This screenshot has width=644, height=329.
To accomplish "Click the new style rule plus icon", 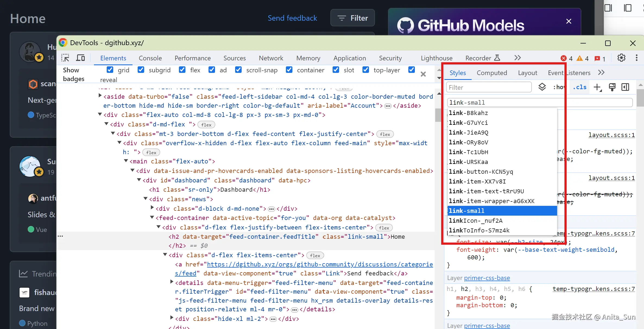I will (x=597, y=87).
